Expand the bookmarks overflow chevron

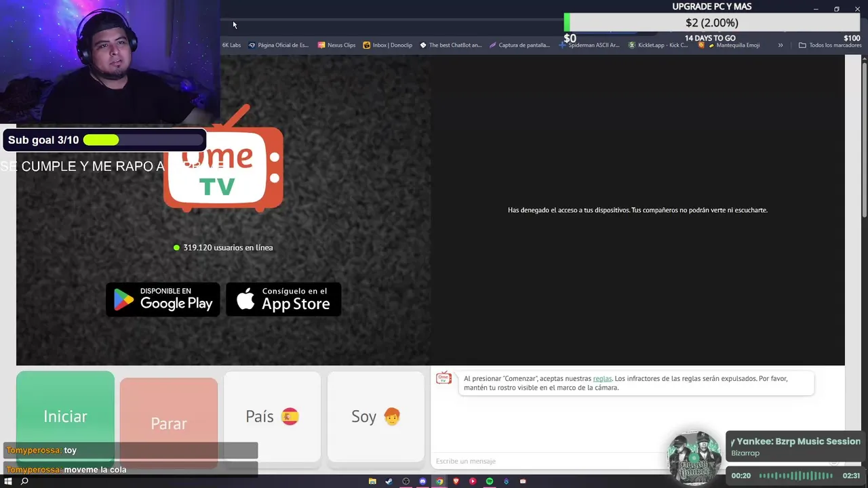781,45
